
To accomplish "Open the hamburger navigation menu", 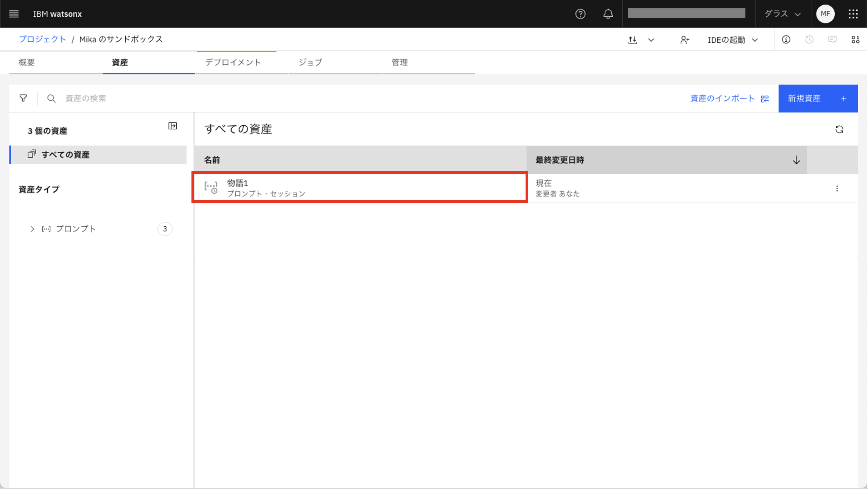I will point(14,14).
